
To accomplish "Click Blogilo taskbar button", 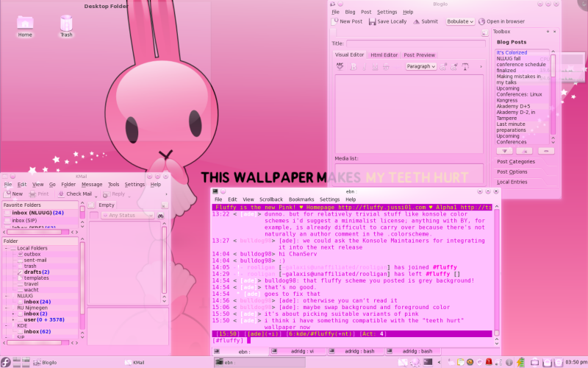I will tap(45, 362).
